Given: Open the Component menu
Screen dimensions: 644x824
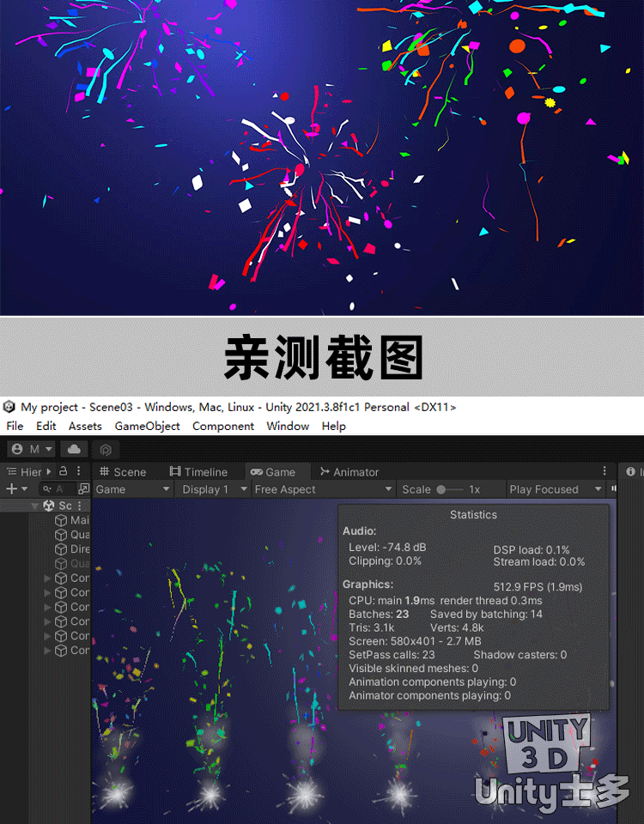Looking at the screenshot, I should tap(223, 427).
